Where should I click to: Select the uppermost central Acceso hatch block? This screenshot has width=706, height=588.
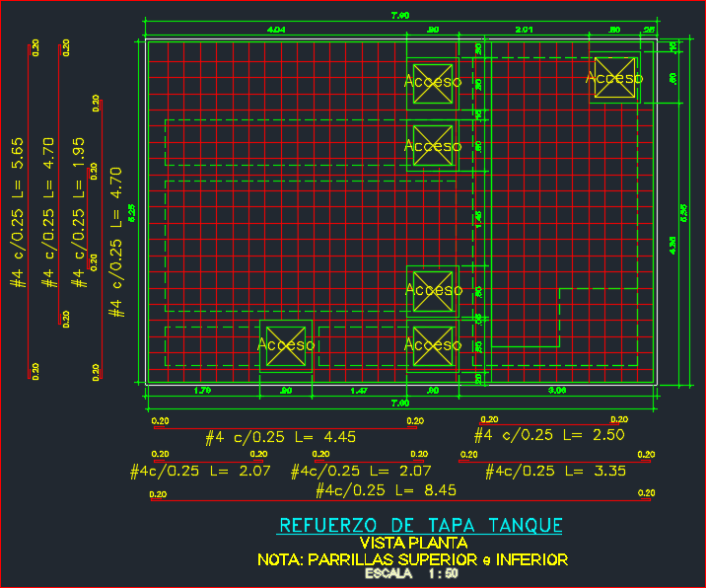coord(433,84)
